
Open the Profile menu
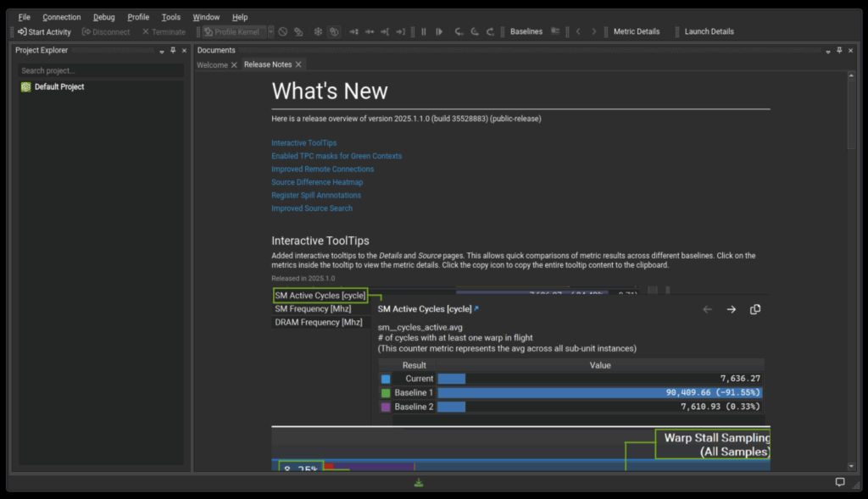point(138,17)
